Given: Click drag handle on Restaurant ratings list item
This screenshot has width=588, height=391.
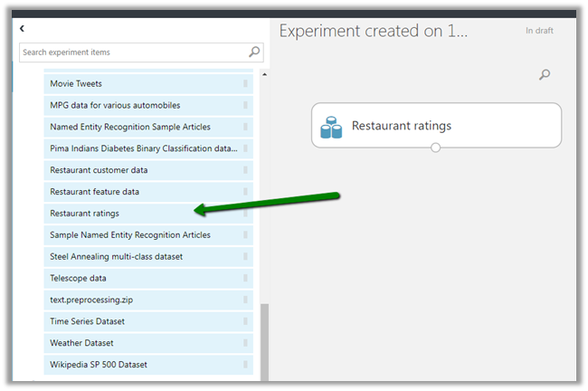Looking at the screenshot, I should tap(245, 214).
